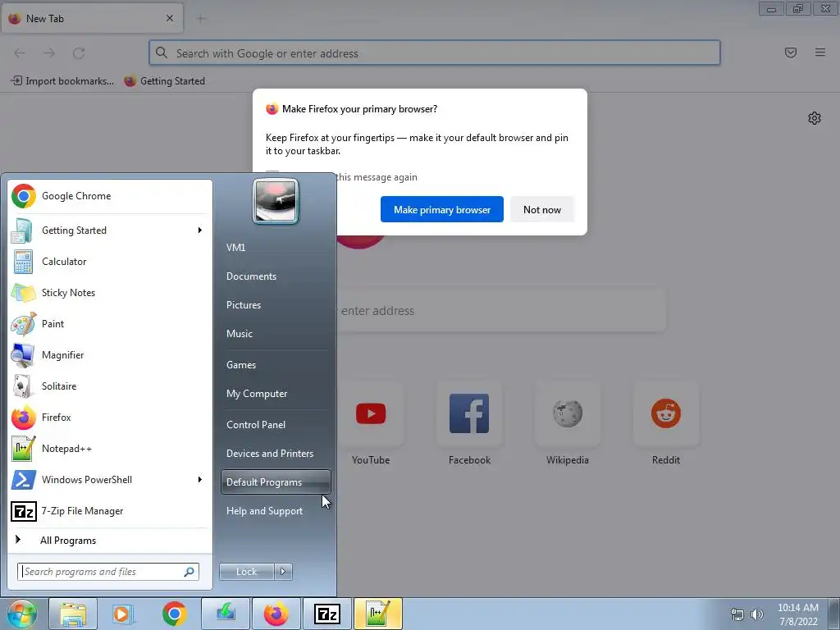Click Chrome icon on the taskbar
The height and width of the screenshot is (630, 840).
tap(174, 614)
